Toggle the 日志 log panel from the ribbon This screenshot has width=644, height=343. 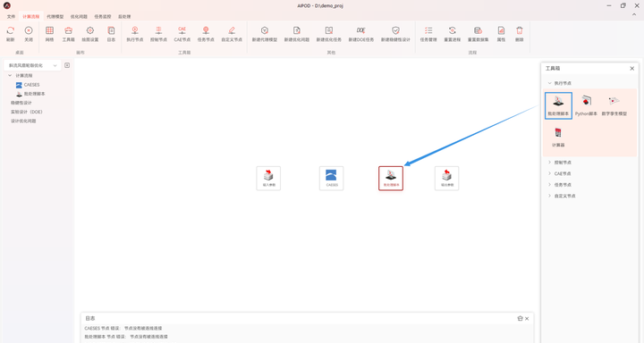click(111, 30)
